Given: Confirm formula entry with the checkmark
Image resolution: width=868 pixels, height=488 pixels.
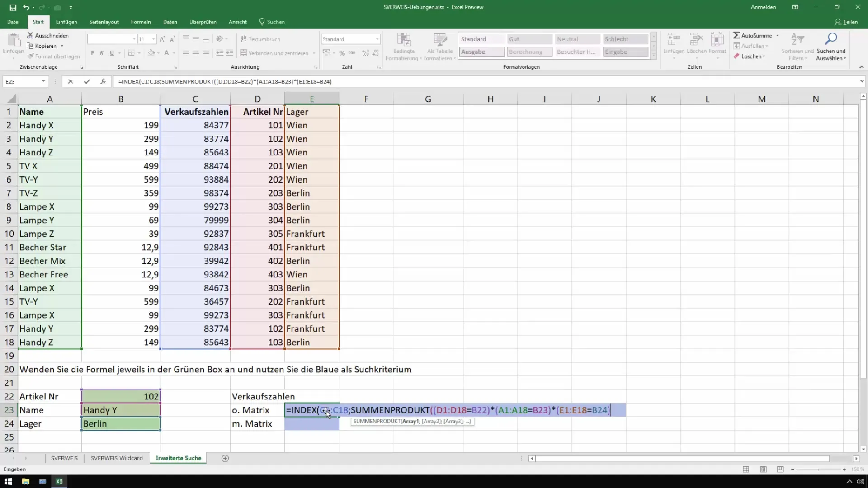Looking at the screenshot, I should (x=86, y=81).
